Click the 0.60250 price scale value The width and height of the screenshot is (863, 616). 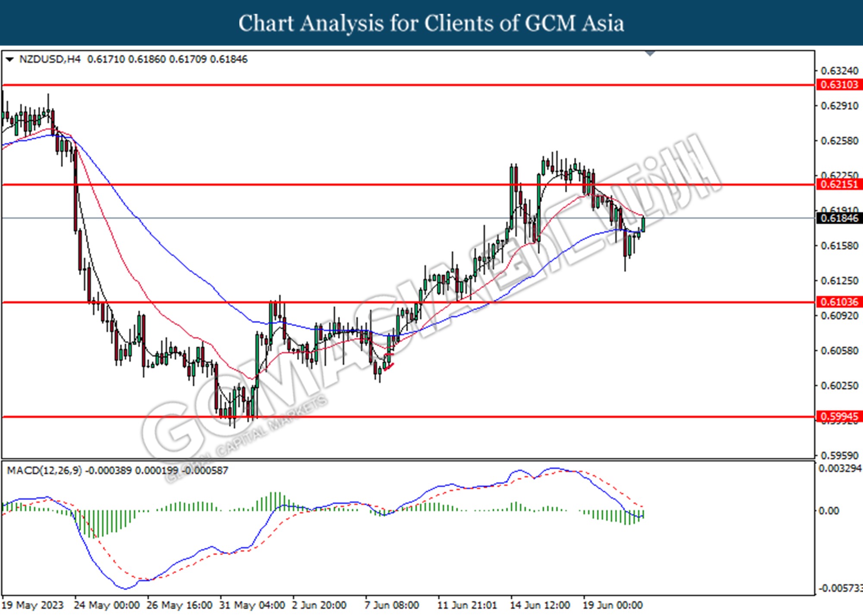(x=839, y=385)
